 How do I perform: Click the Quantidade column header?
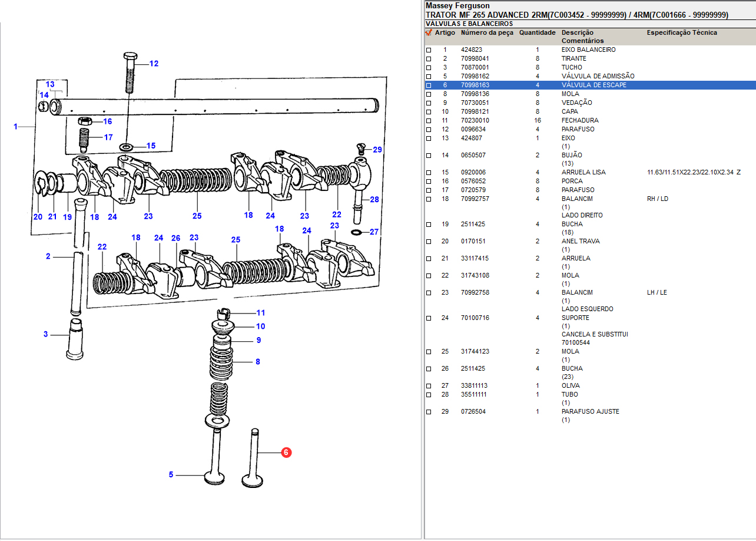(537, 33)
